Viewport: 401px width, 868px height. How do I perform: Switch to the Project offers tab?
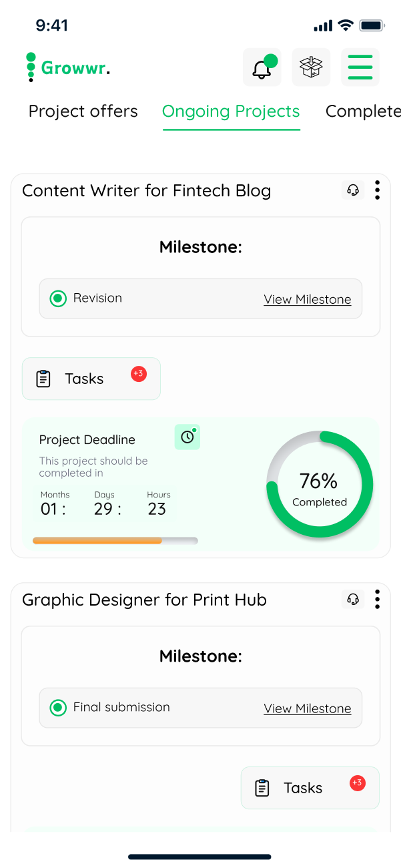[83, 112]
